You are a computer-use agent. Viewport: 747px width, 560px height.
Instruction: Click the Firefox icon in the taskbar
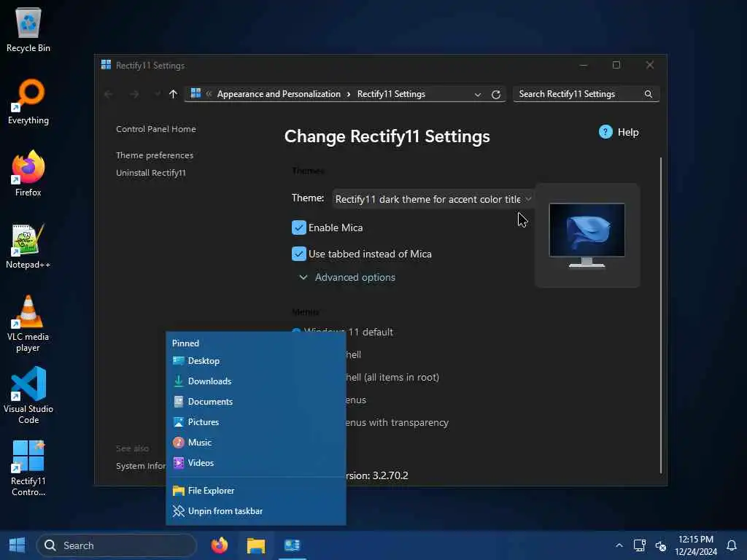click(x=219, y=545)
